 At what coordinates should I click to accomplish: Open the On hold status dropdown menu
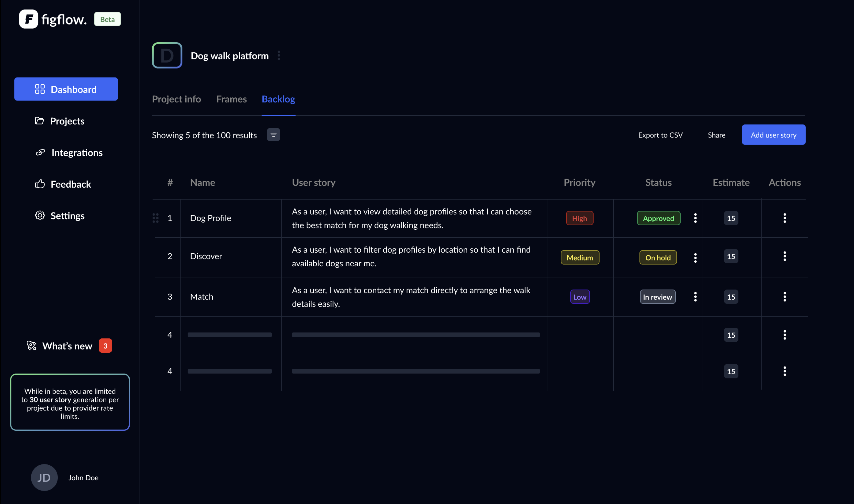pos(695,258)
